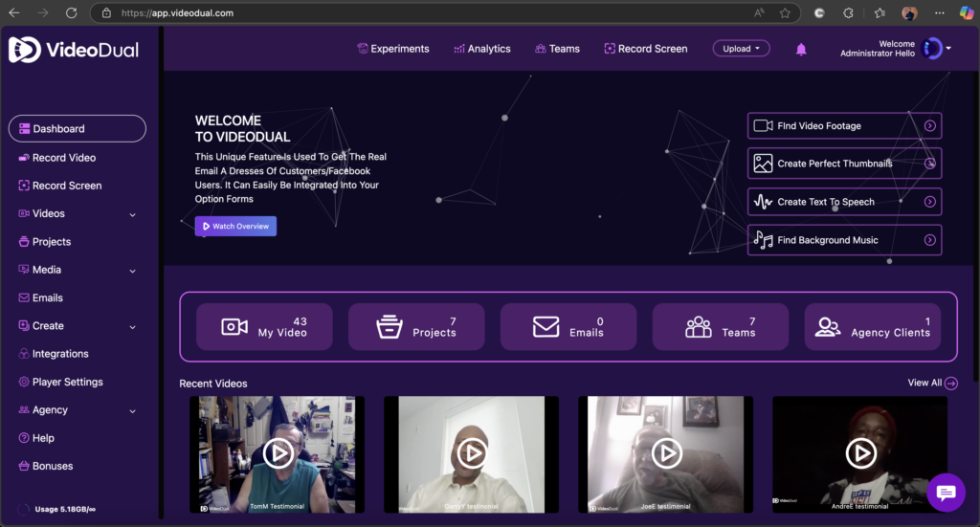Open Experiments in top navigation

click(x=393, y=49)
